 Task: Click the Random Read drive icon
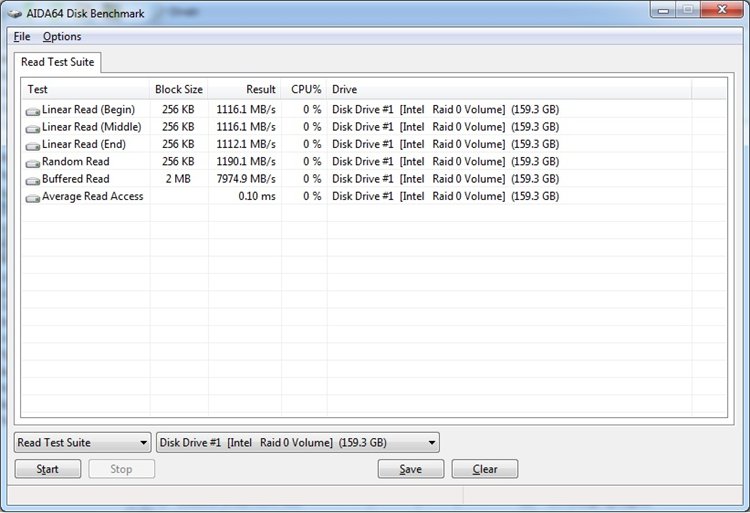coord(33,164)
